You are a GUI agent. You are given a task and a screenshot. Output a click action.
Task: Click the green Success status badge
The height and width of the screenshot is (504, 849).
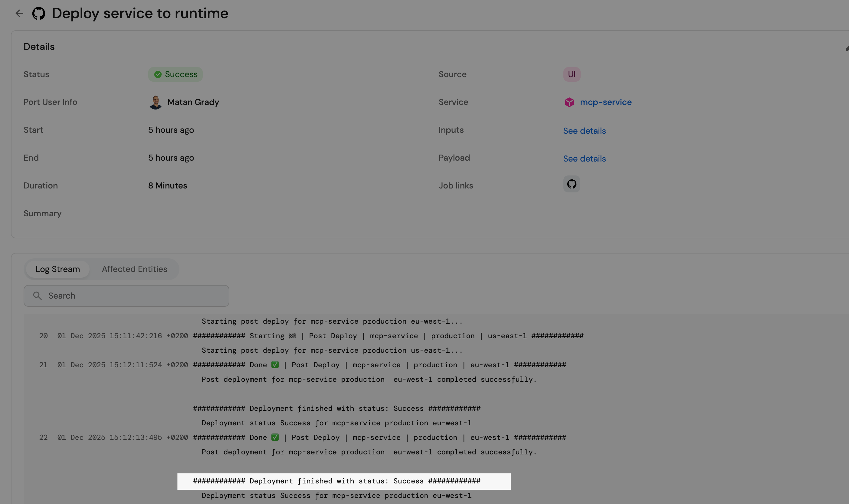[x=175, y=74]
